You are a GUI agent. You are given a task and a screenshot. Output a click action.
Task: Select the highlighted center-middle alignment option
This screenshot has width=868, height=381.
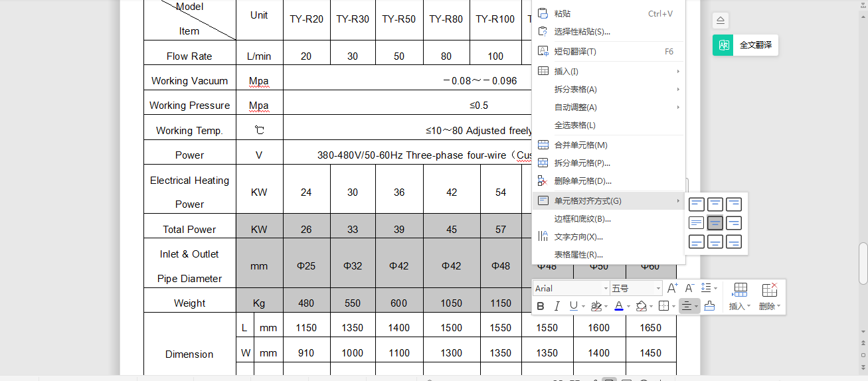tap(715, 223)
